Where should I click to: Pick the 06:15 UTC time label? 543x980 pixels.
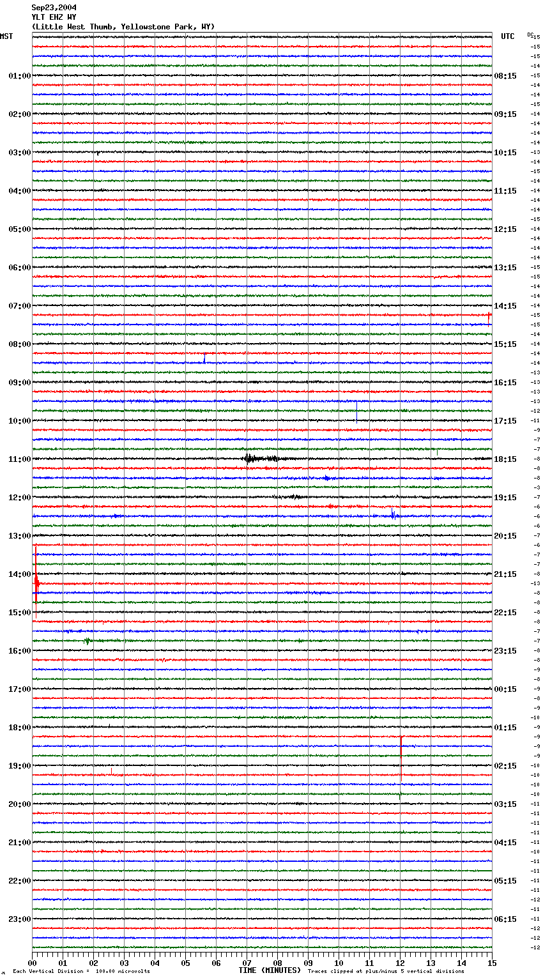505,919
